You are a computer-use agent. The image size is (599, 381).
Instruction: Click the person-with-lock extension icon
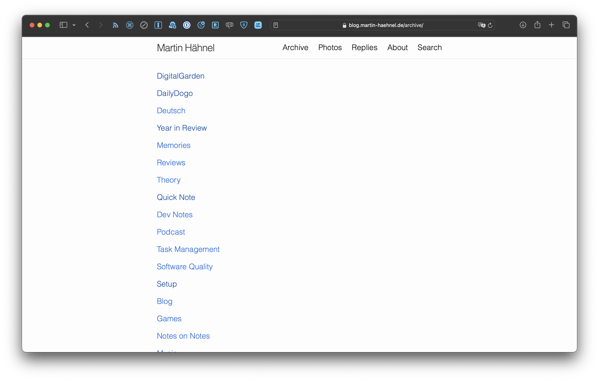[x=173, y=25]
